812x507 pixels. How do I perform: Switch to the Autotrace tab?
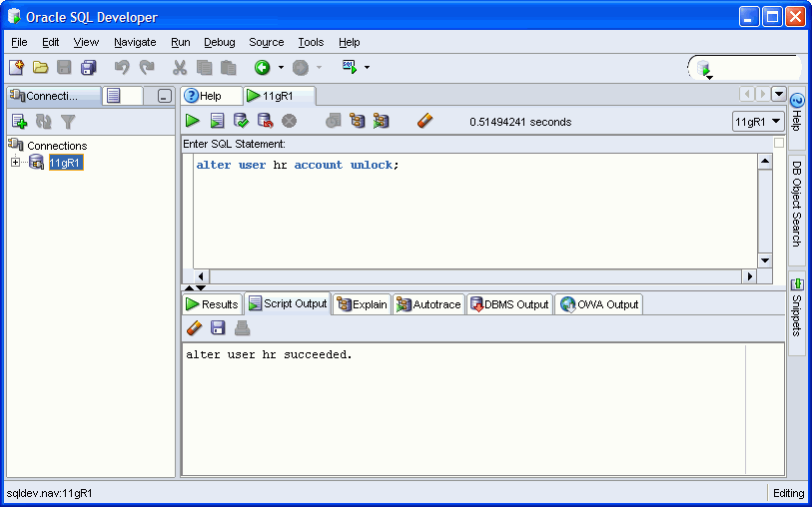pyautogui.click(x=428, y=304)
